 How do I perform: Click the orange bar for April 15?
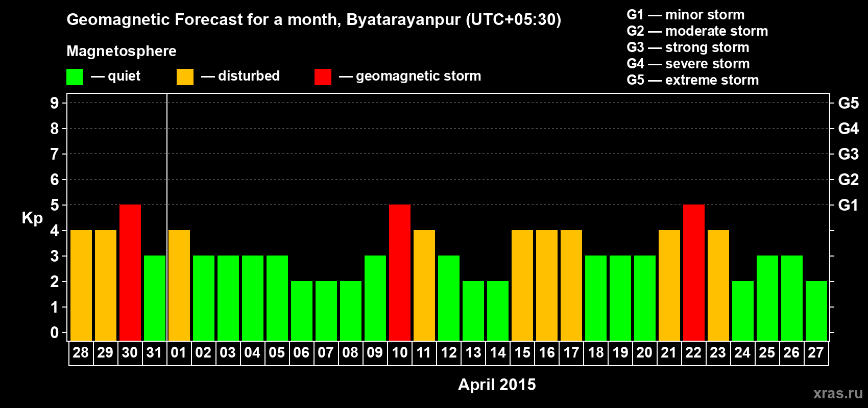click(522, 286)
